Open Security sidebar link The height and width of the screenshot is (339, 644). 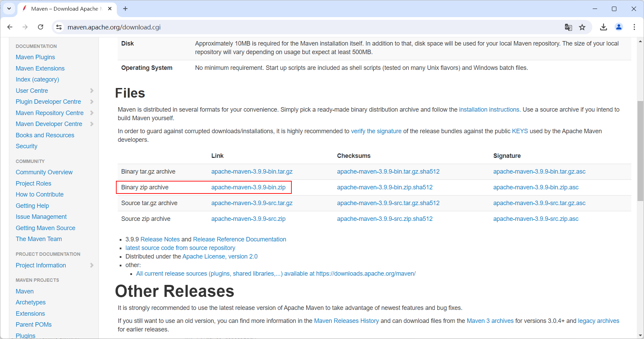tap(26, 146)
